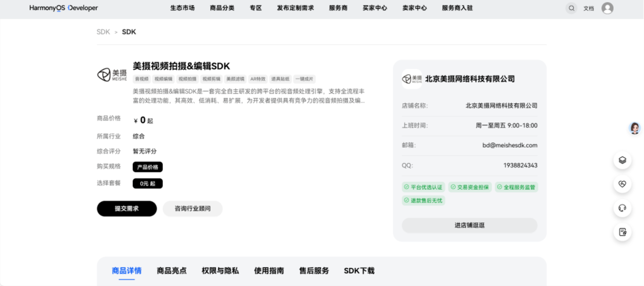This screenshot has width=644, height=286.
Task: Click the 全程服务监管 badge
Action: (x=516, y=187)
